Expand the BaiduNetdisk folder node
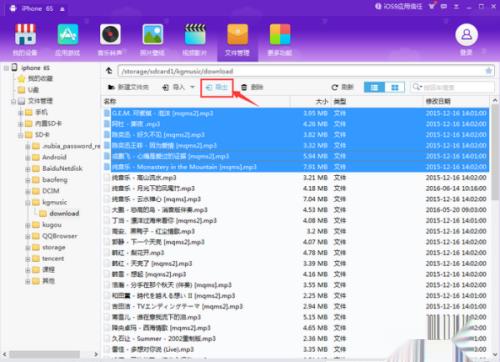The height and width of the screenshot is (362, 500). (x=28, y=169)
